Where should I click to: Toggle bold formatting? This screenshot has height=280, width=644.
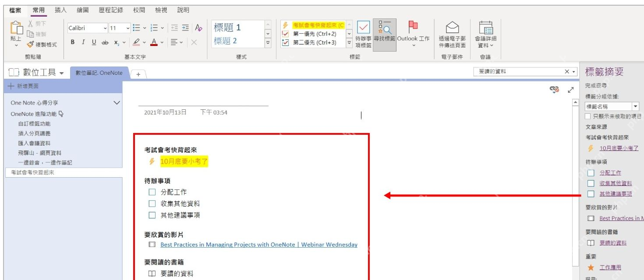pyautogui.click(x=73, y=42)
